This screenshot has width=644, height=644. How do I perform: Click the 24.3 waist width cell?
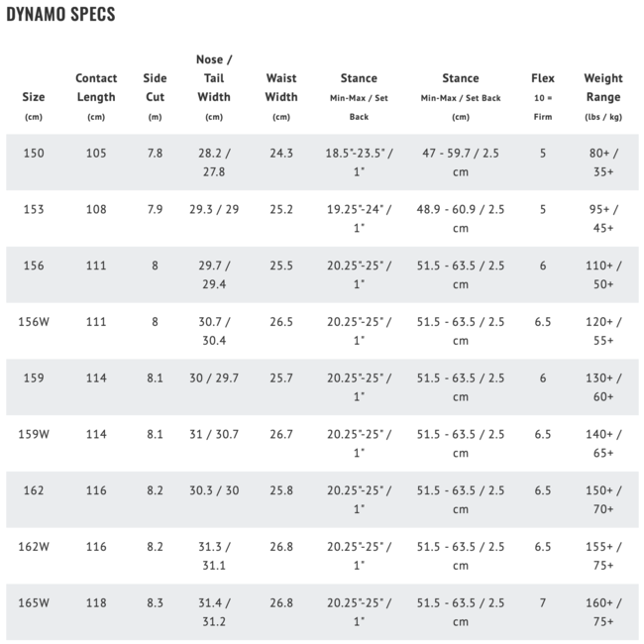[281, 153]
